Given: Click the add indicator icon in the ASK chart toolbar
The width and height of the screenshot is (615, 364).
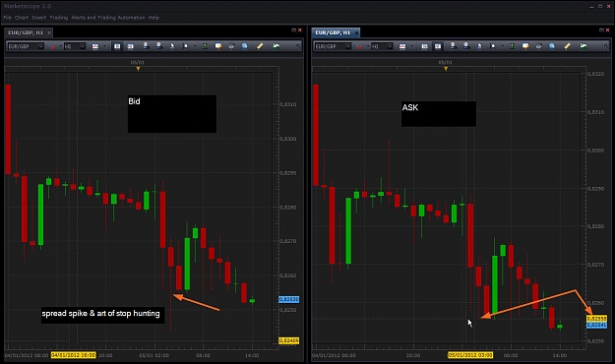Looking at the screenshot, I should (584, 46).
